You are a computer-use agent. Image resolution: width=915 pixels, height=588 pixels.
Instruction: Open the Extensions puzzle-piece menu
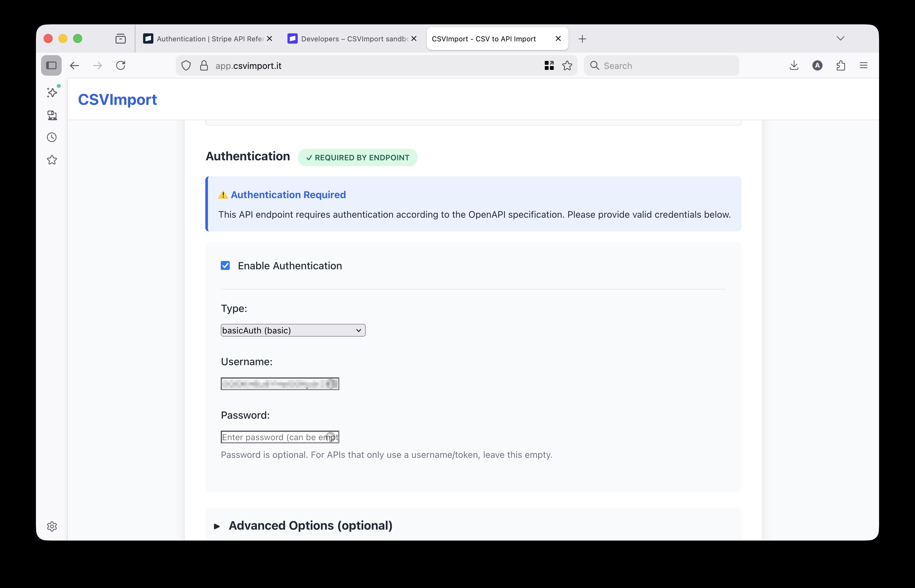pyautogui.click(x=841, y=65)
